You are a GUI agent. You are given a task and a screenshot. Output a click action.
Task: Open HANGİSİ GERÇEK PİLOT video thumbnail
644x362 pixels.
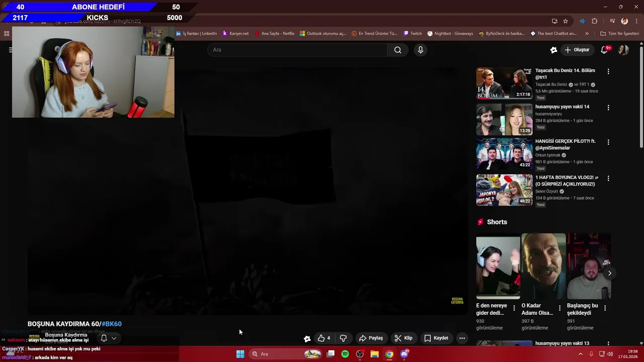(x=504, y=154)
